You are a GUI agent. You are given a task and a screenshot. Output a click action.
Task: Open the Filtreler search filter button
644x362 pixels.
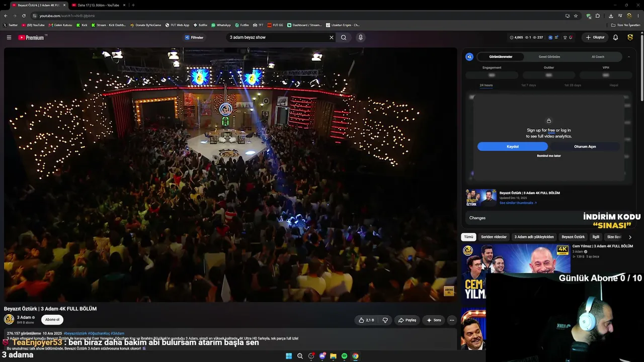pyautogui.click(x=194, y=37)
